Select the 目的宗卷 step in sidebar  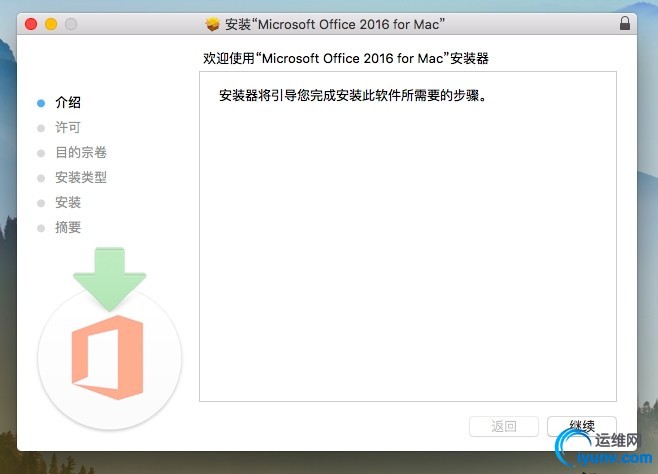pyautogui.click(x=81, y=152)
